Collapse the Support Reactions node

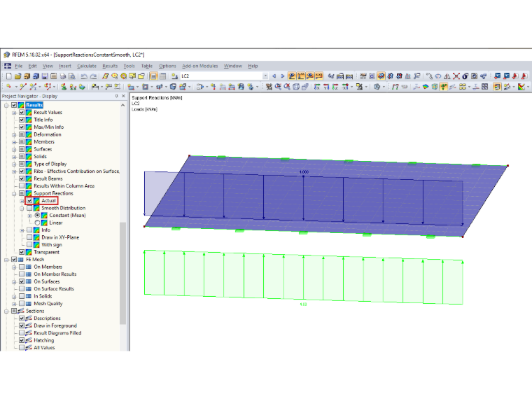14,194
